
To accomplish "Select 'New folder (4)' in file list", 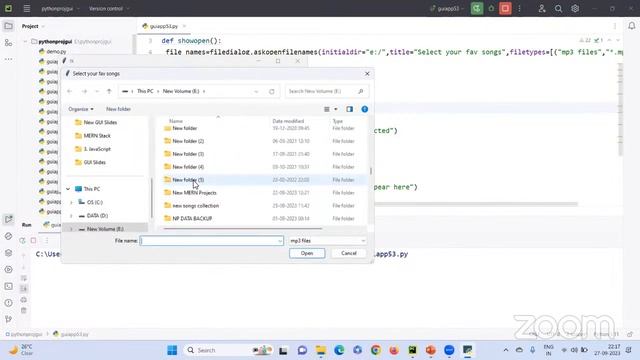I will tap(188, 167).
